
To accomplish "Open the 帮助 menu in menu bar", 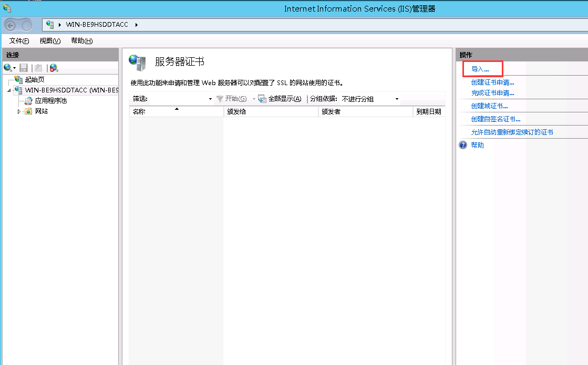I will pos(81,41).
